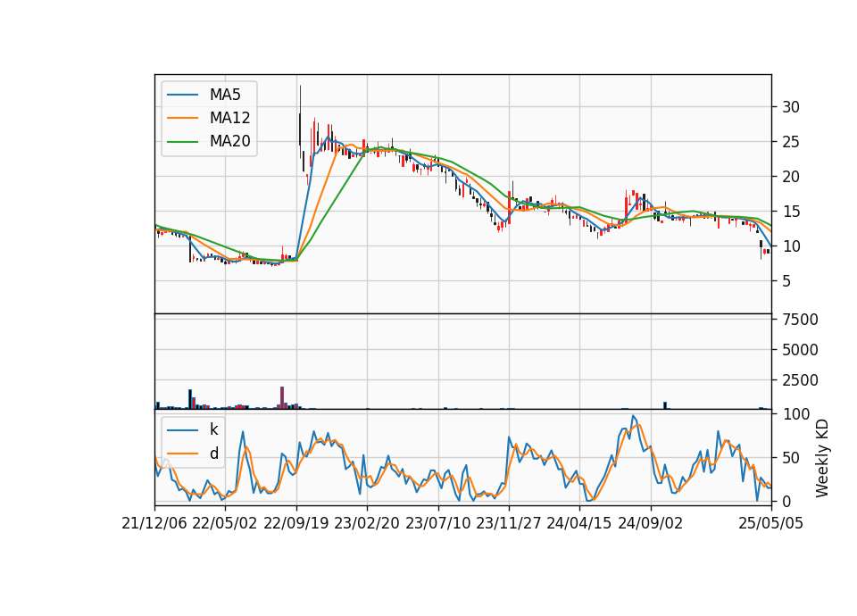The image size is (857, 616).
Task: Click the KD axis value 0
Action: click(786, 501)
